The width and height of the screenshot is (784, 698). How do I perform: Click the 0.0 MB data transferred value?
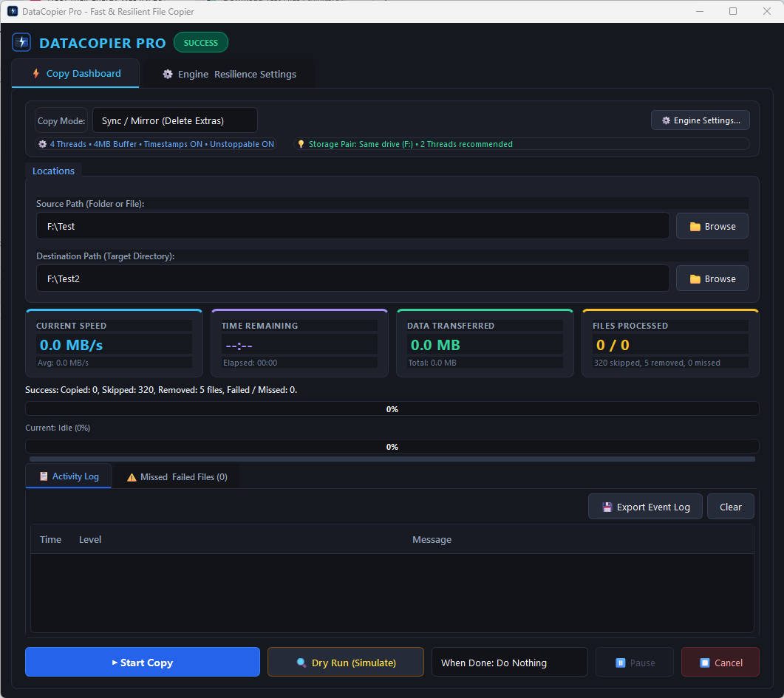435,345
